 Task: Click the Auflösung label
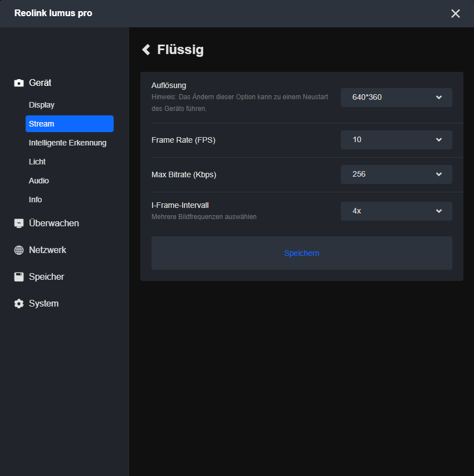point(169,85)
